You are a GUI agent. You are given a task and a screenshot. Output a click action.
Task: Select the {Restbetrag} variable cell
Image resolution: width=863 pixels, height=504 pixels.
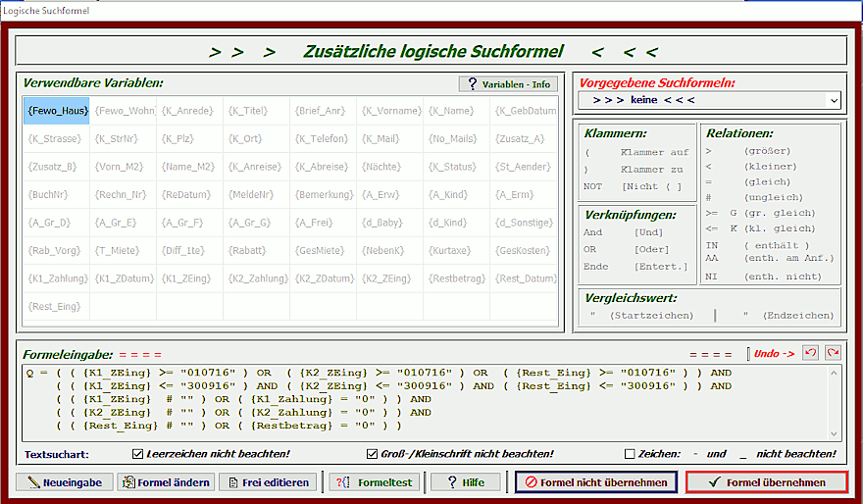(457, 278)
